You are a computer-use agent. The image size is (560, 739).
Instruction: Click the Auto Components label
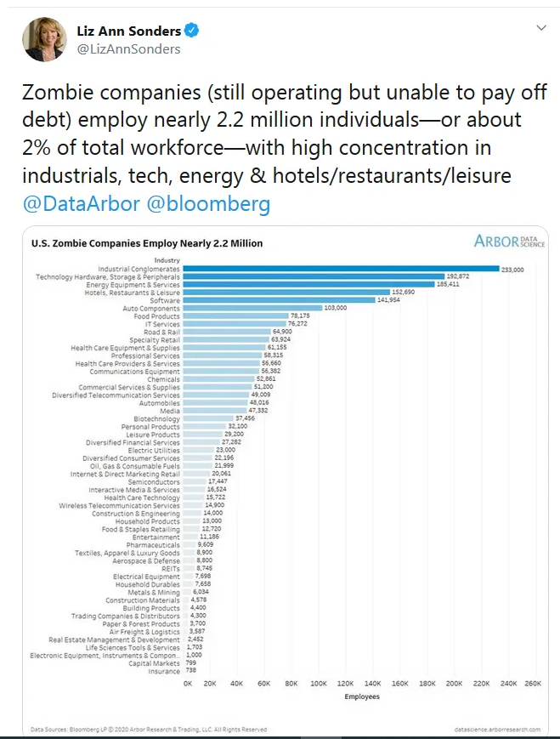[x=150, y=308]
